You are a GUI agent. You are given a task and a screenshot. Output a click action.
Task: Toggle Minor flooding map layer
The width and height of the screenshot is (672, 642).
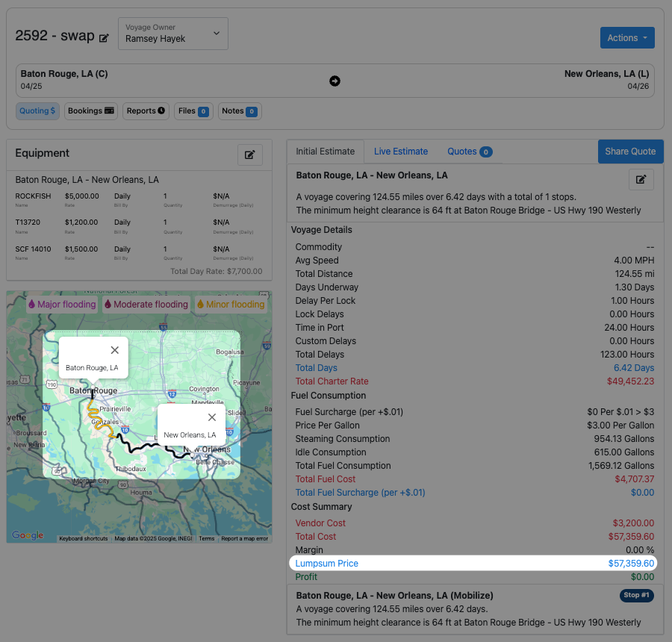coord(231,305)
